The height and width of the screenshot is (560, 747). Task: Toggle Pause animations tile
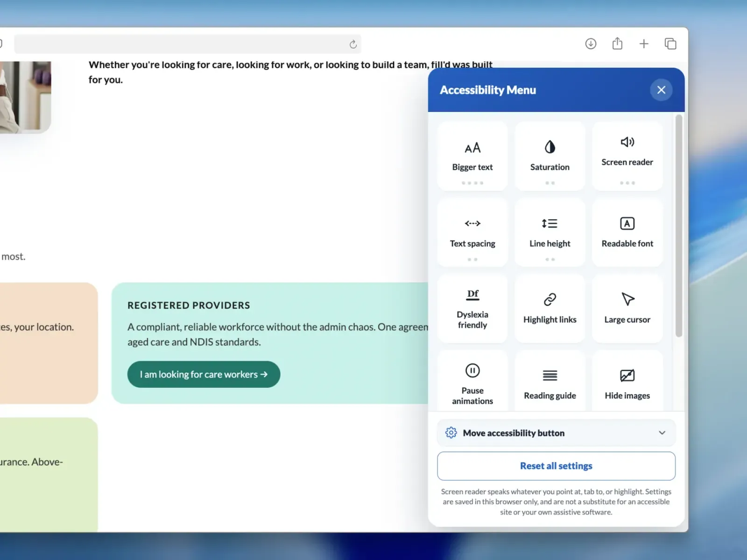(x=472, y=381)
